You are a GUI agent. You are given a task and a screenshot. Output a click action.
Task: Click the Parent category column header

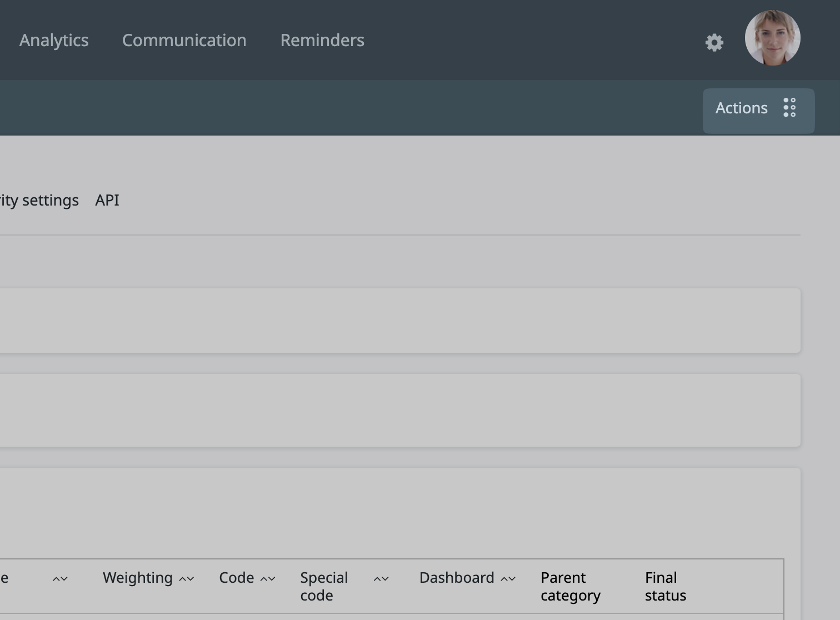570,586
